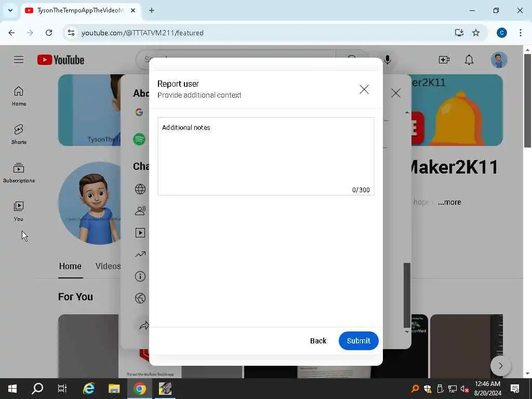Open Chrome profile C button
Image resolution: width=532 pixels, height=399 pixels.
pyautogui.click(x=501, y=33)
